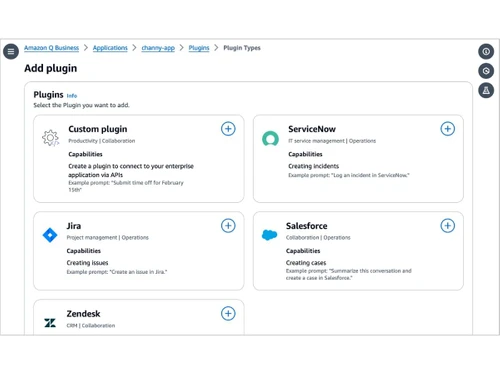Click 'Create a plugin to connect' description

click(131, 170)
